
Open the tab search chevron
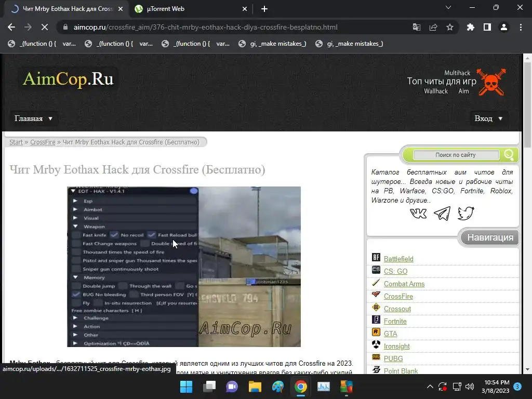click(448, 7)
